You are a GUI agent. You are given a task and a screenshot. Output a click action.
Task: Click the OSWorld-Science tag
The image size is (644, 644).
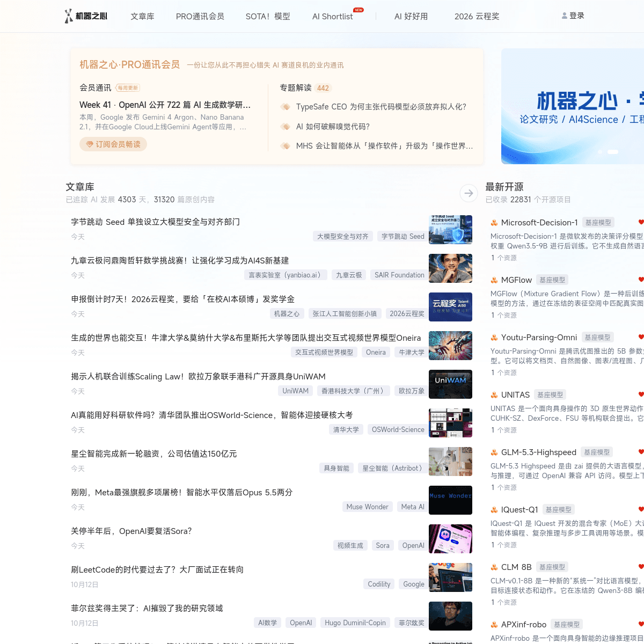coord(398,429)
